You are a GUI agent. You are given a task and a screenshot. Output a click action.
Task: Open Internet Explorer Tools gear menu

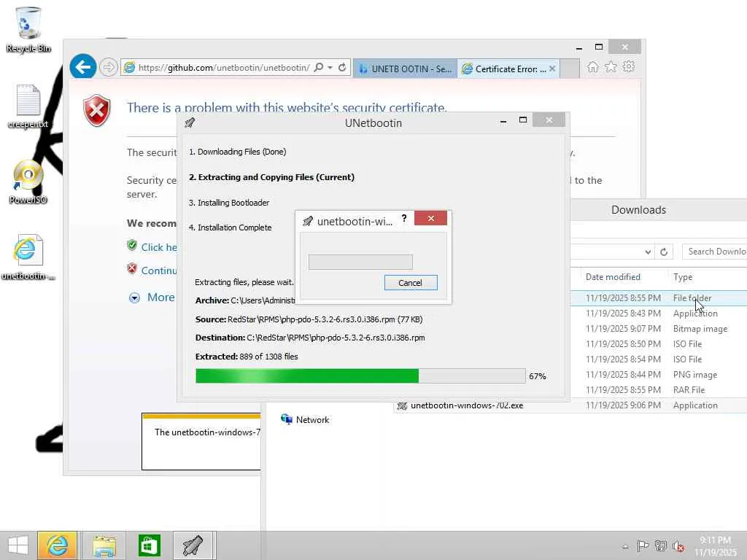coord(629,66)
